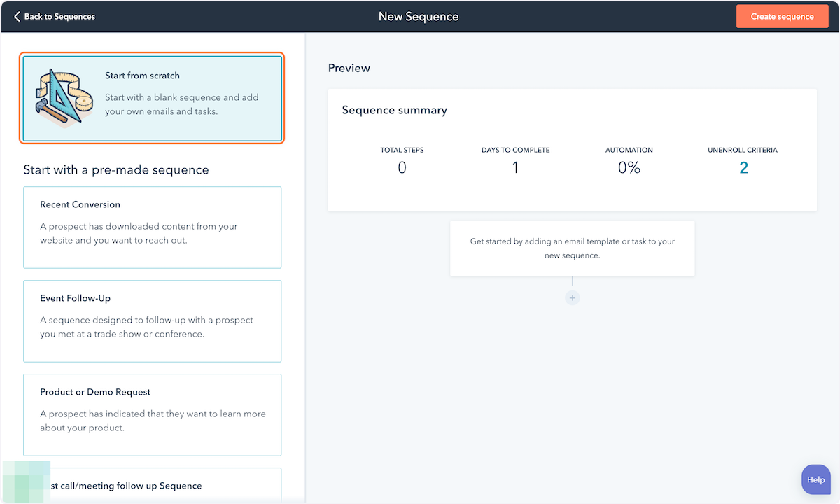Click the Sequence summary heading
840x504 pixels.
pos(394,110)
